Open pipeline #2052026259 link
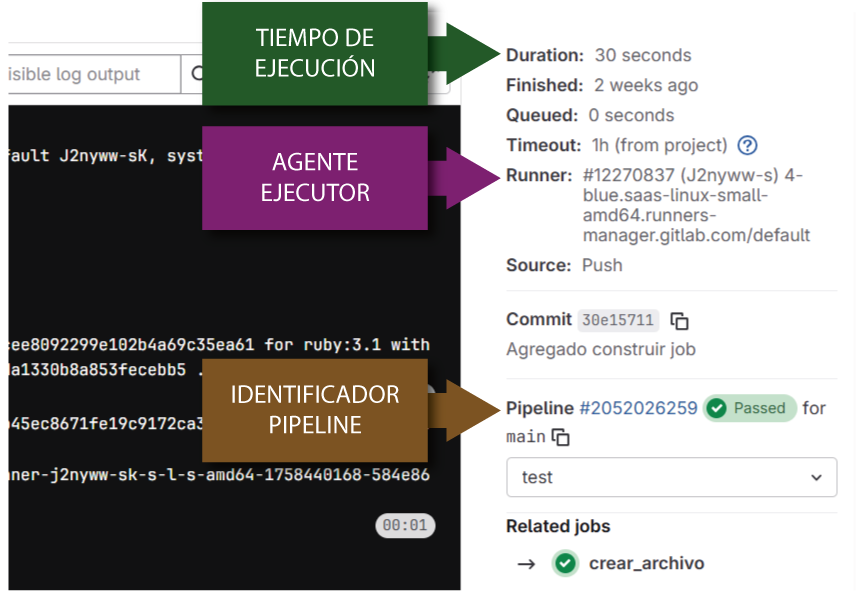This screenshot has height=603, width=864. [638, 408]
